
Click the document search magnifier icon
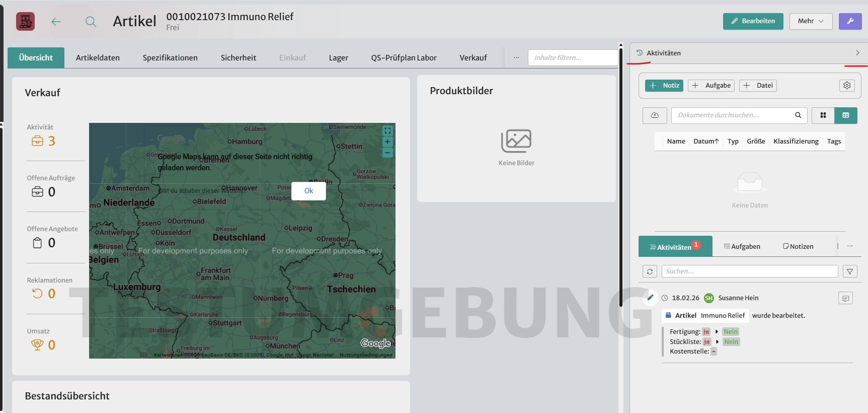tap(798, 115)
